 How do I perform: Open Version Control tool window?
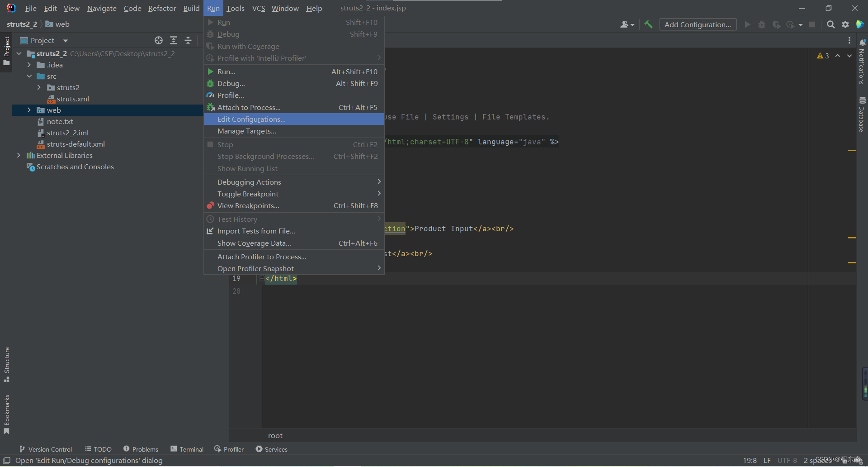(x=45, y=449)
